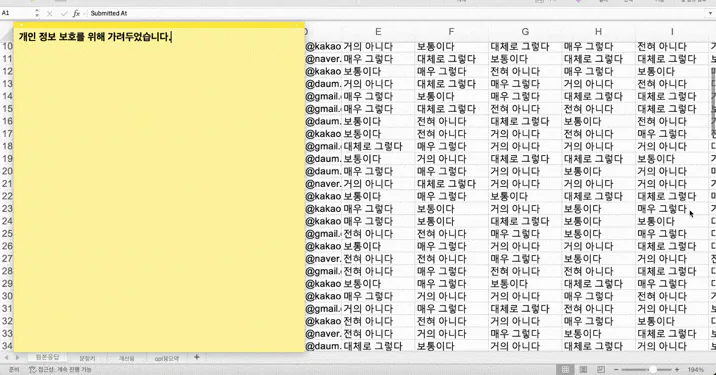Click the Name Box showing A1
Image resolution: width=716 pixels, height=375 pixels.
[x=17, y=13]
